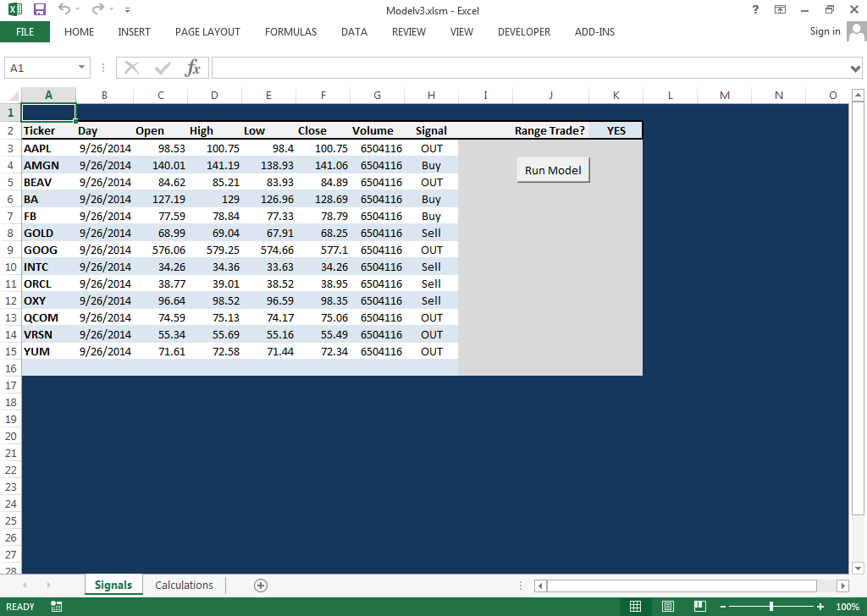The height and width of the screenshot is (616, 867).
Task: Switch to the VIEW tab
Action: 461,32
